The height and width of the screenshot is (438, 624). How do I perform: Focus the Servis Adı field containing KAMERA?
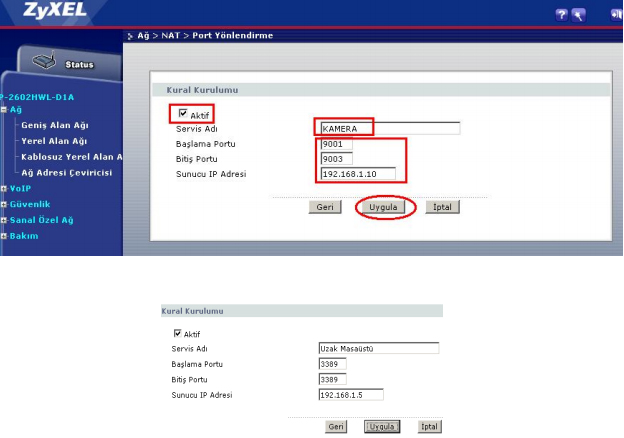[x=388, y=128]
